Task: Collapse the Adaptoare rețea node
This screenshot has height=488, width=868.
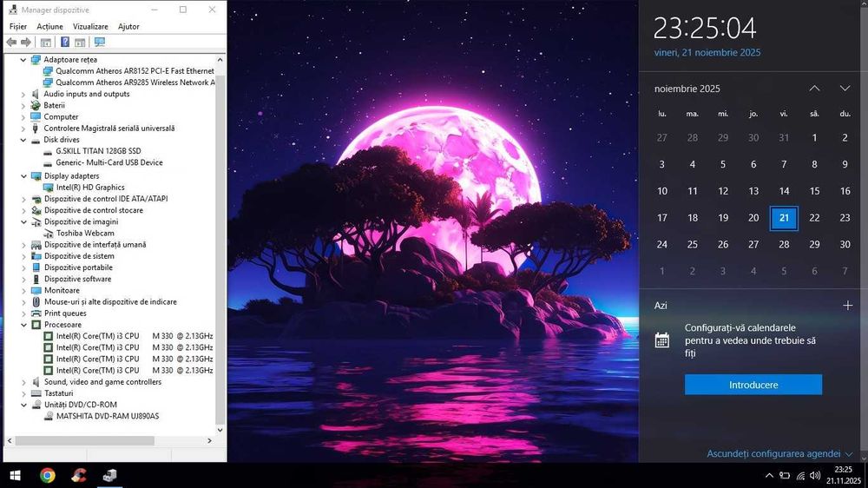Action: click(x=23, y=60)
